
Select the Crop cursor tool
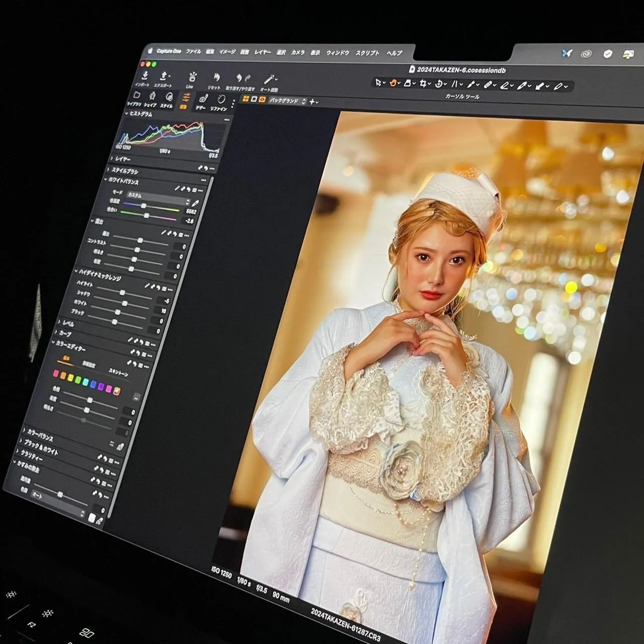coord(424,84)
